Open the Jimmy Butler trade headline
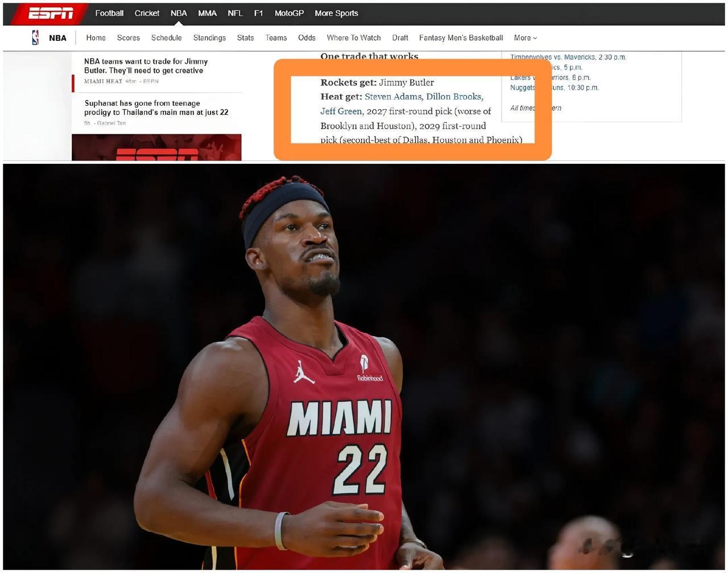Image resolution: width=728 pixels, height=573 pixels. click(146, 66)
